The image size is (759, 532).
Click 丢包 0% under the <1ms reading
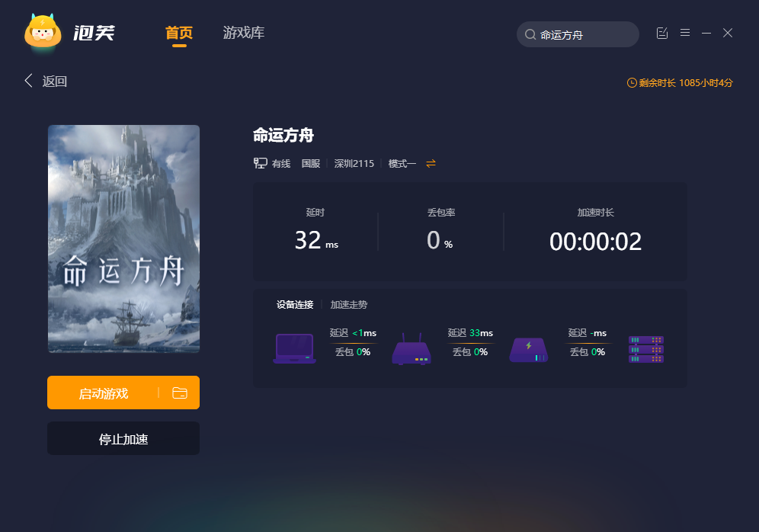point(353,352)
